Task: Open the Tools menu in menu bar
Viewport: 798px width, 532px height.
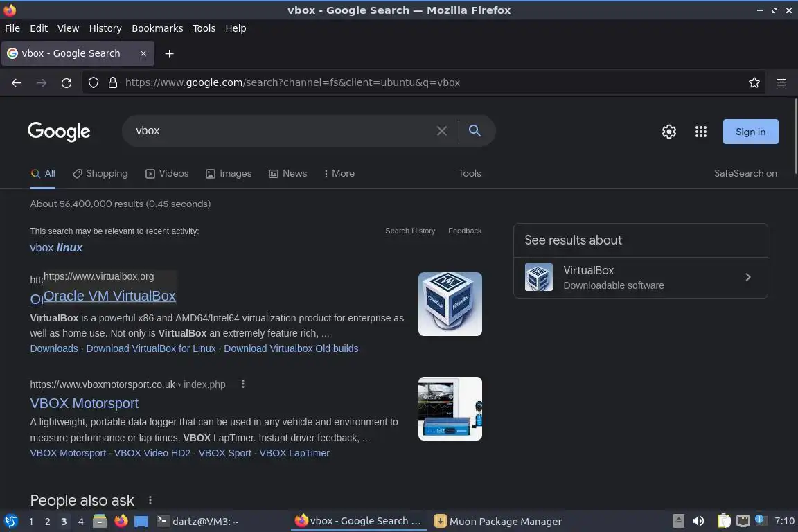Action: pos(204,28)
